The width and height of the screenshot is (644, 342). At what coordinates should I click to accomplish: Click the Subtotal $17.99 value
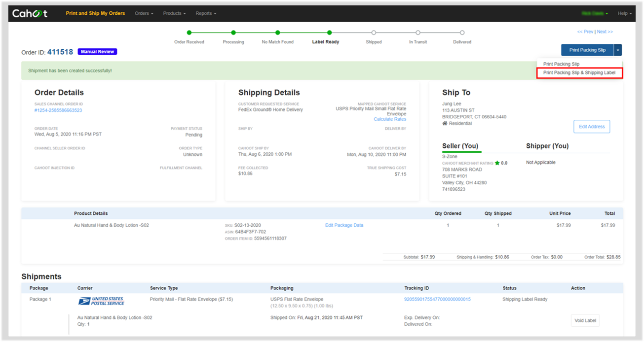(428, 257)
